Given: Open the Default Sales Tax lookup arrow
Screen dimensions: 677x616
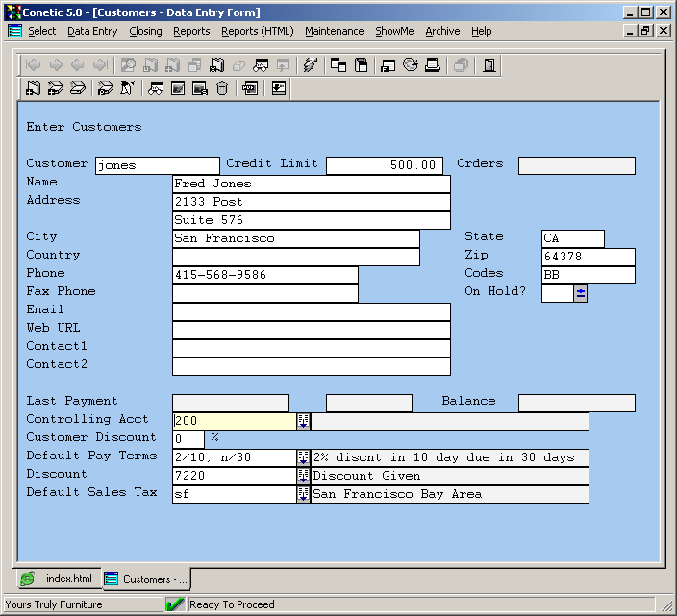Looking at the screenshot, I should [303, 494].
